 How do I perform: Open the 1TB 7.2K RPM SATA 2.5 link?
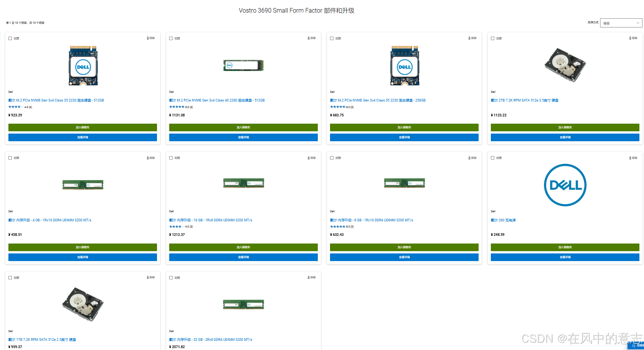point(42,340)
